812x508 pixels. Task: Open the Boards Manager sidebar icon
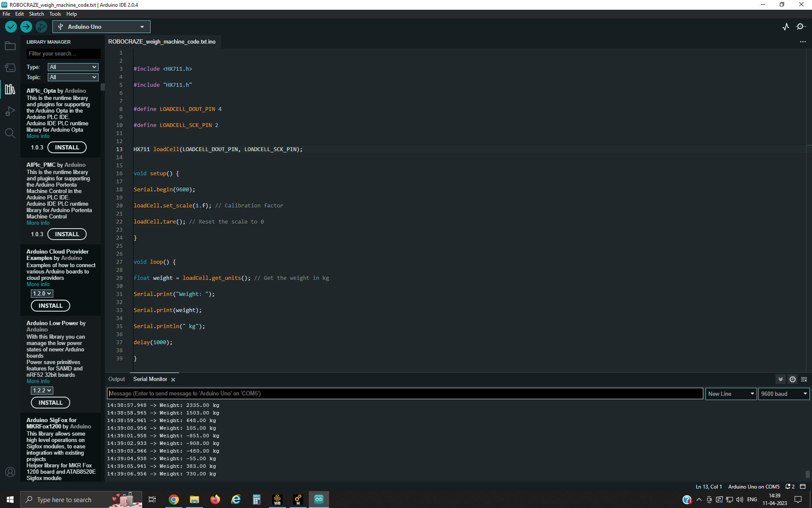pos(10,68)
